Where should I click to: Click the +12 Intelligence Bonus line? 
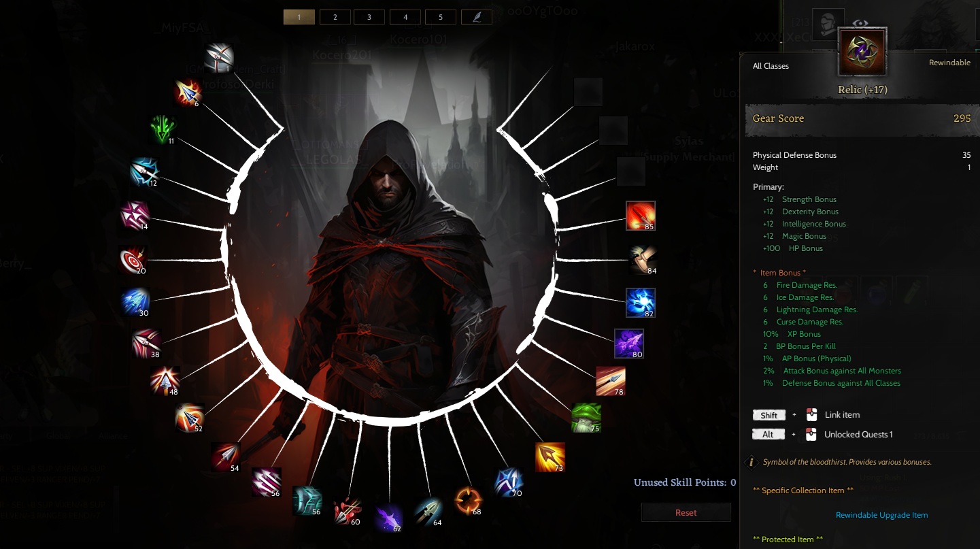805,224
